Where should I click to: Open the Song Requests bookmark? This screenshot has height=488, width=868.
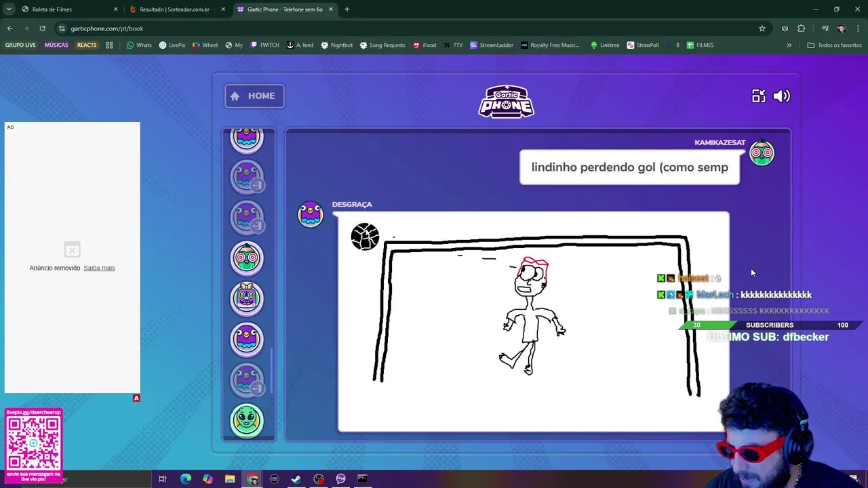382,45
